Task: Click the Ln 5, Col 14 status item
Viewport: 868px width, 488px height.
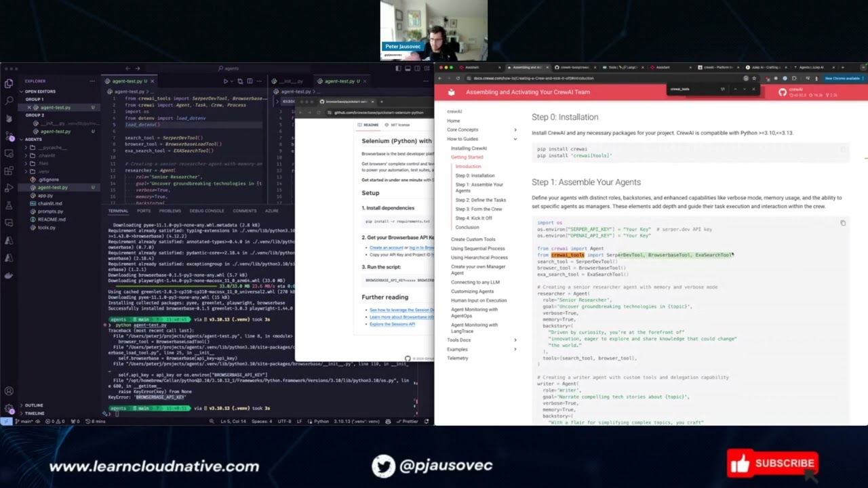Action: click(x=233, y=422)
